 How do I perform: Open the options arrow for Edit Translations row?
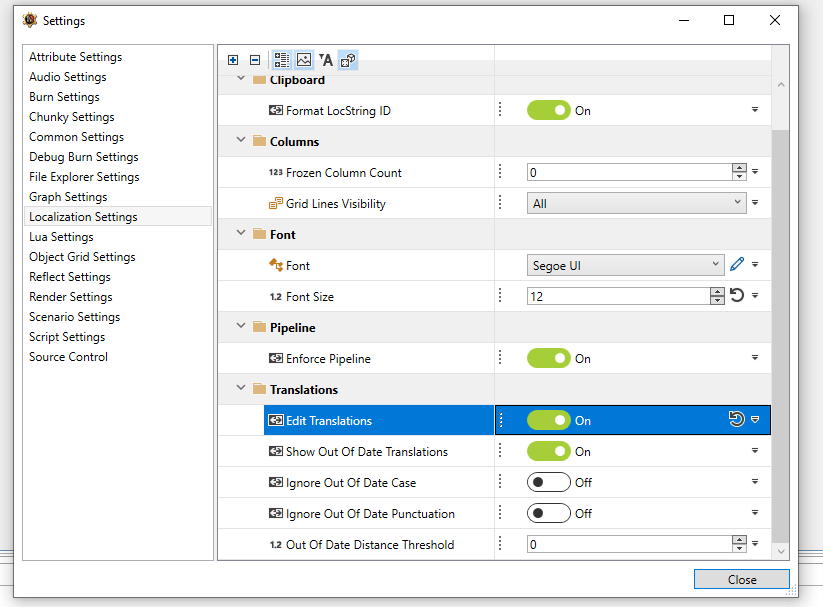[x=755, y=420]
